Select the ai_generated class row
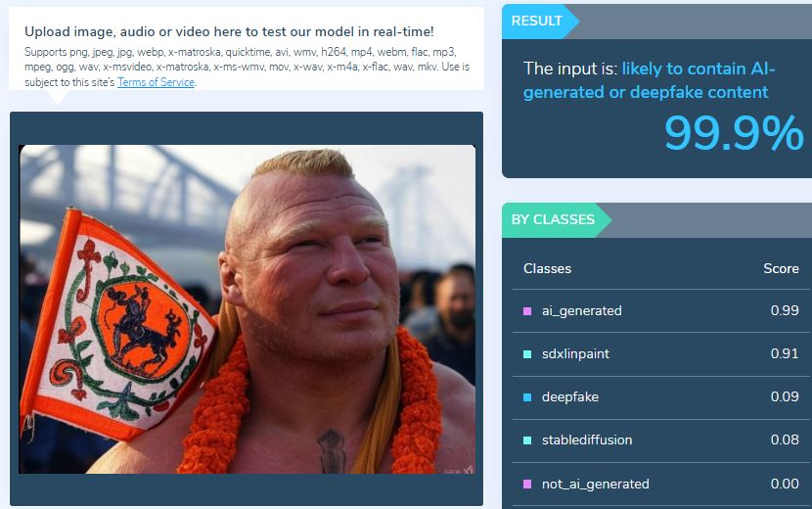This screenshot has width=812, height=509. (661, 311)
